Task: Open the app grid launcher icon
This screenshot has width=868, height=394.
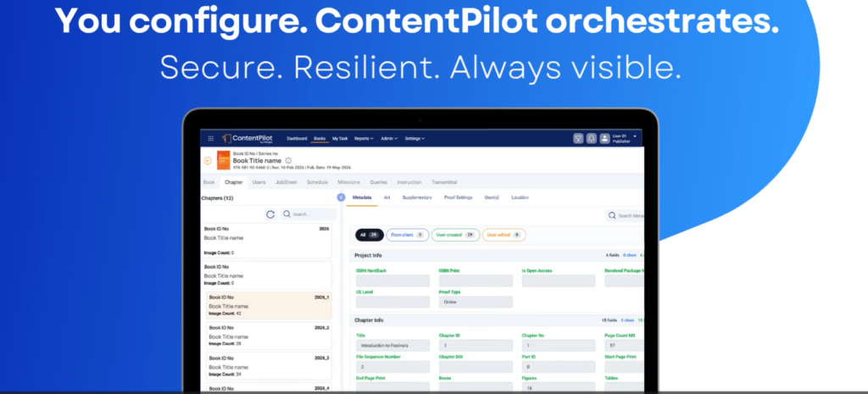Action: 211,138
